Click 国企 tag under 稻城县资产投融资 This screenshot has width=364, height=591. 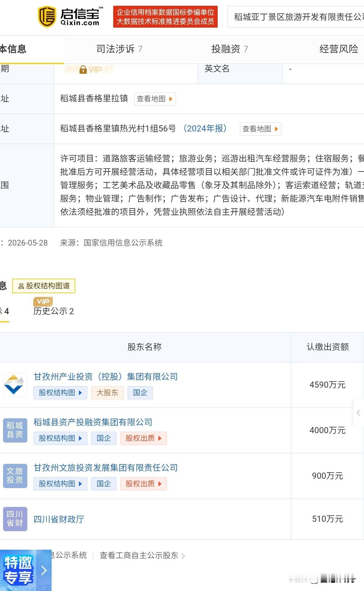tap(104, 438)
